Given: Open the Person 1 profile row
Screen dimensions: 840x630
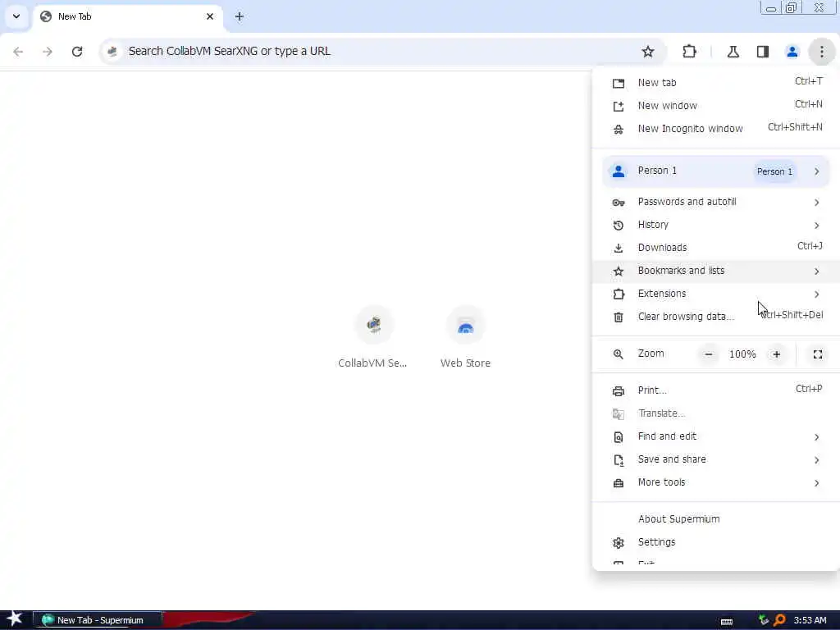Looking at the screenshot, I should [715, 171].
